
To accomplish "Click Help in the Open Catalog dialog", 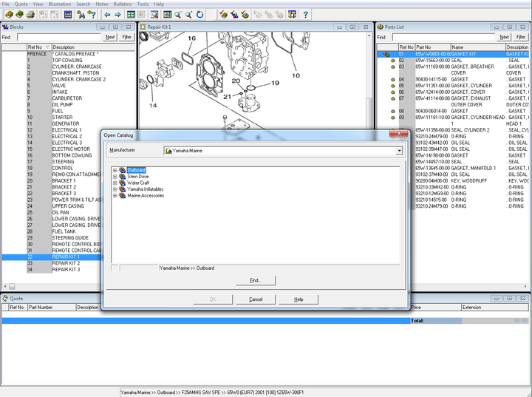I will click(x=299, y=299).
